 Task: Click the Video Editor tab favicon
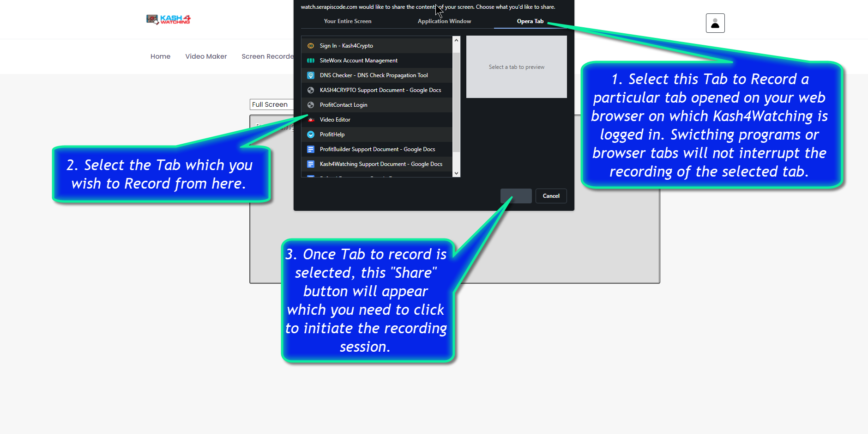click(311, 120)
